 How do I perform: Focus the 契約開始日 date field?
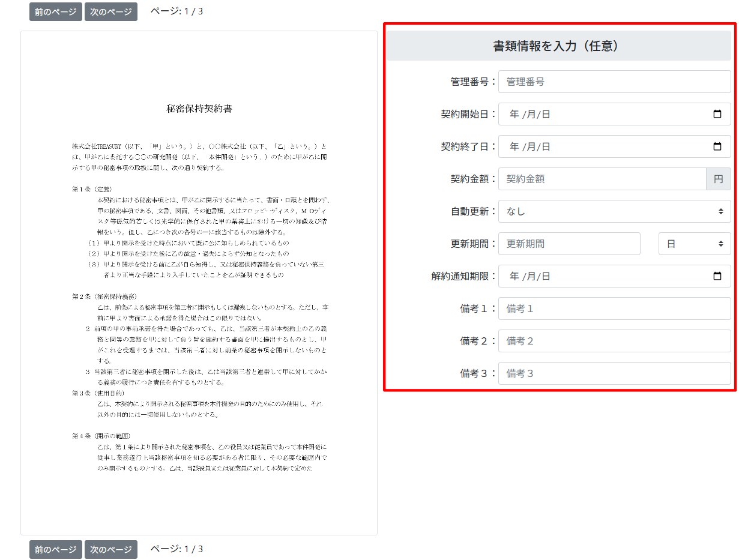pos(615,114)
